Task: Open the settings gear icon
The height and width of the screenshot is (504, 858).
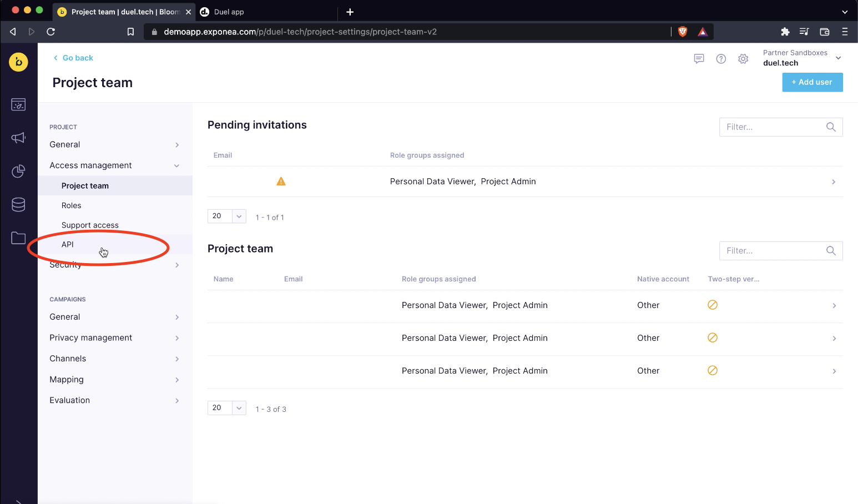Action: pyautogui.click(x=743, y=59)
